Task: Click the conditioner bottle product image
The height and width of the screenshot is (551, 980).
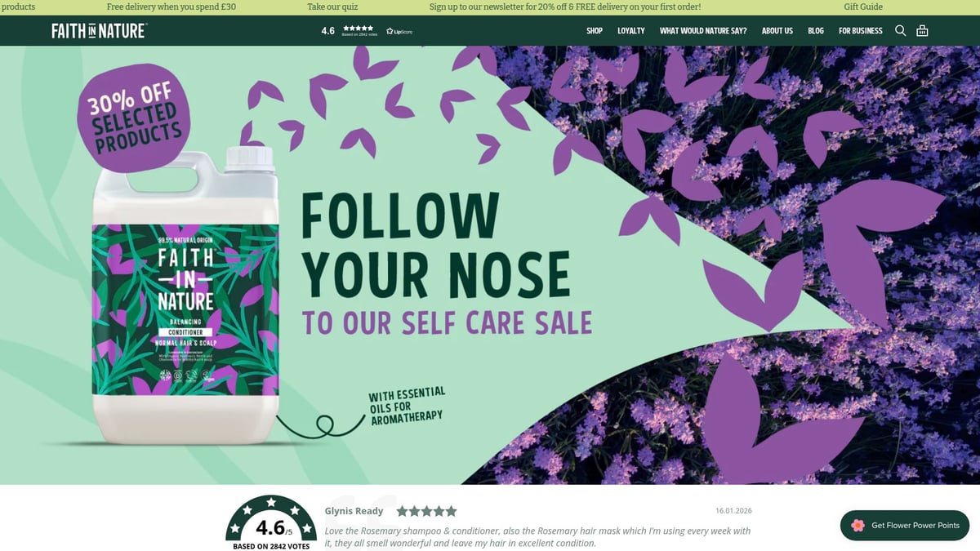Action: [x=185, y=296]
